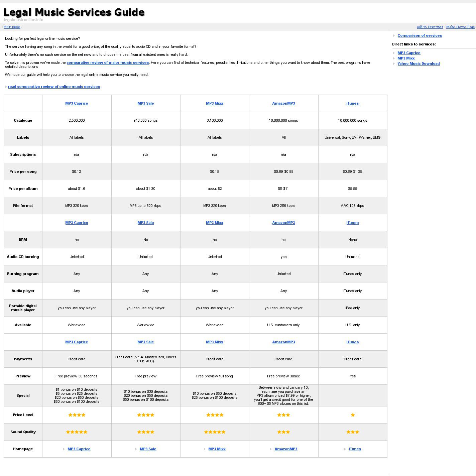Open Comparison of services sidebar link
Image resolution: width=476 pixels, height=476 pixels.
click(x=420, y=36)
